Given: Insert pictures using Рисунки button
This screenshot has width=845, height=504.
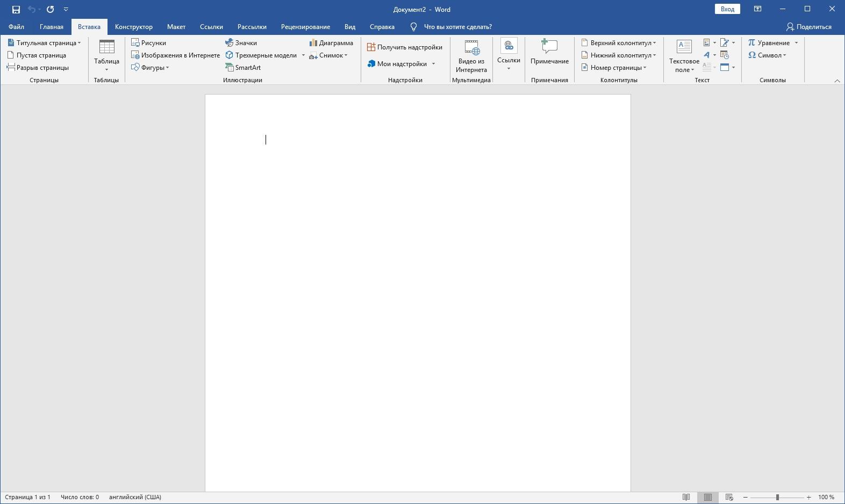Looking at the screenshot, I should coord(149,43).
